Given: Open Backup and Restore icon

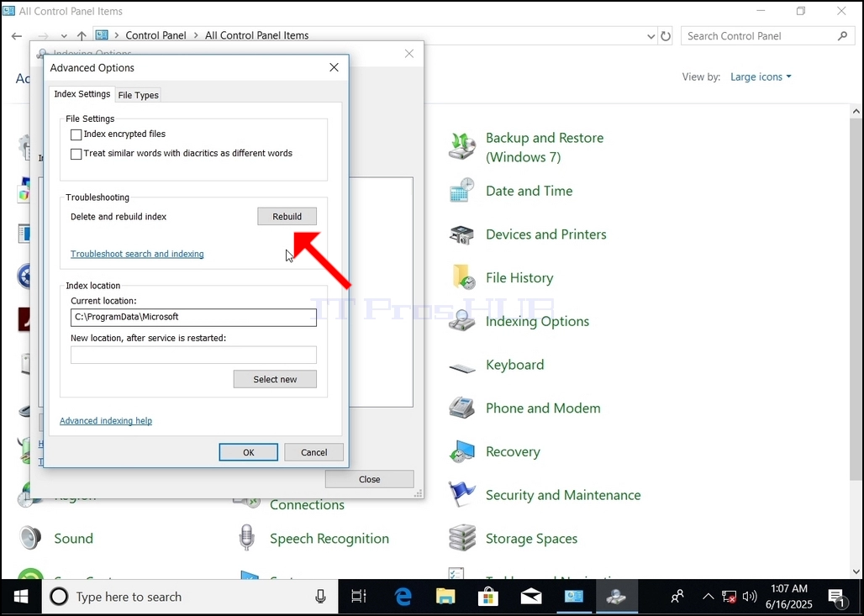Looking at the screenshot, I should tap(461, 146).
